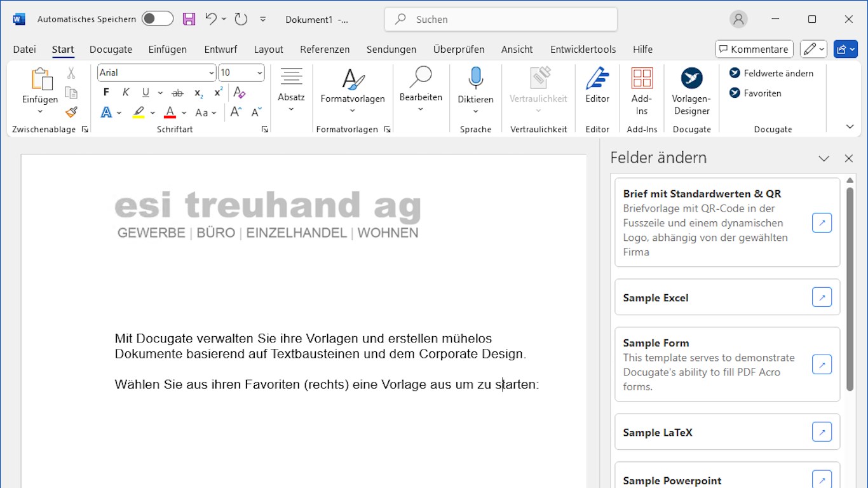Save the document with the floppy disk icon
The width and height of the screenshot is (868, 488).
point(189,19)
